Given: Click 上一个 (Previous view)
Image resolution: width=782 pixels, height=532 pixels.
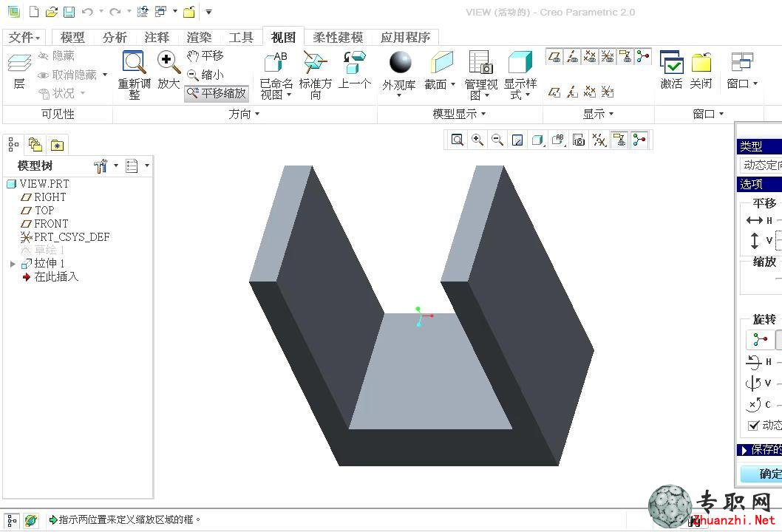Looking at the screenshot, I should tap(355, 70).
